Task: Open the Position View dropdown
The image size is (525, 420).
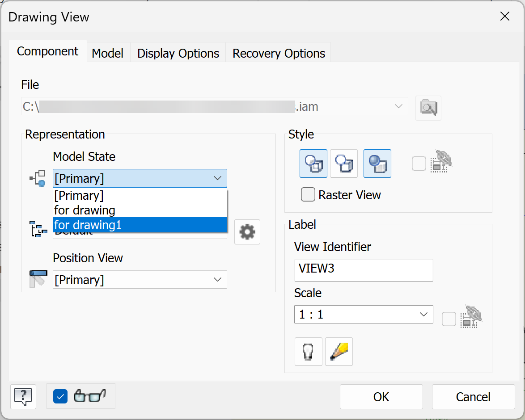Action: 140,280
